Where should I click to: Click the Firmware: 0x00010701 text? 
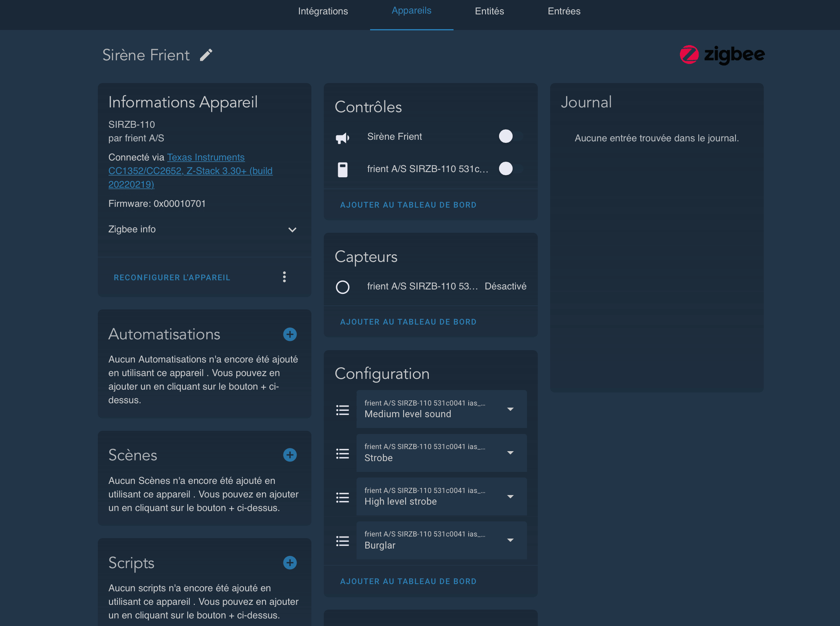coord(157,204)
